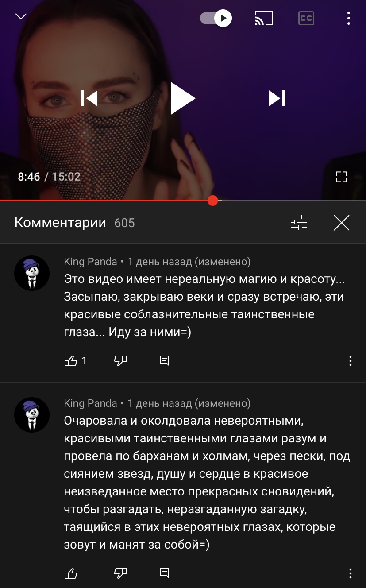Toggle the autoplay switch
The image size is (366, 588).
click(x=216, y=18)
